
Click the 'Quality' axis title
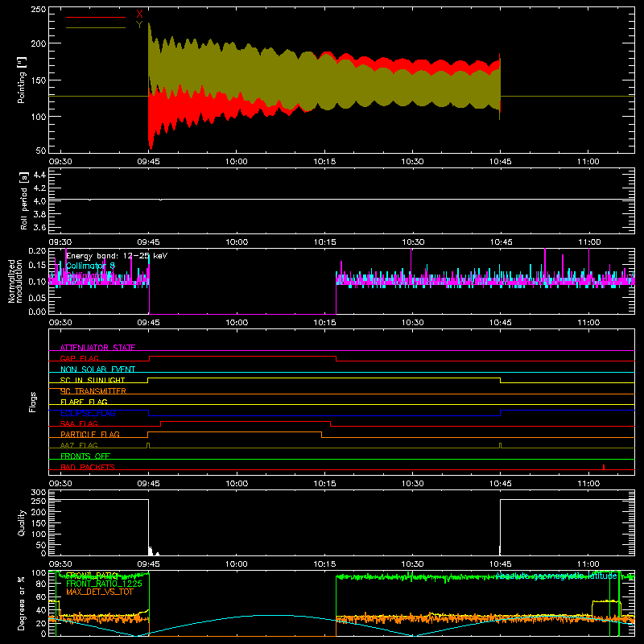(22, 522)
